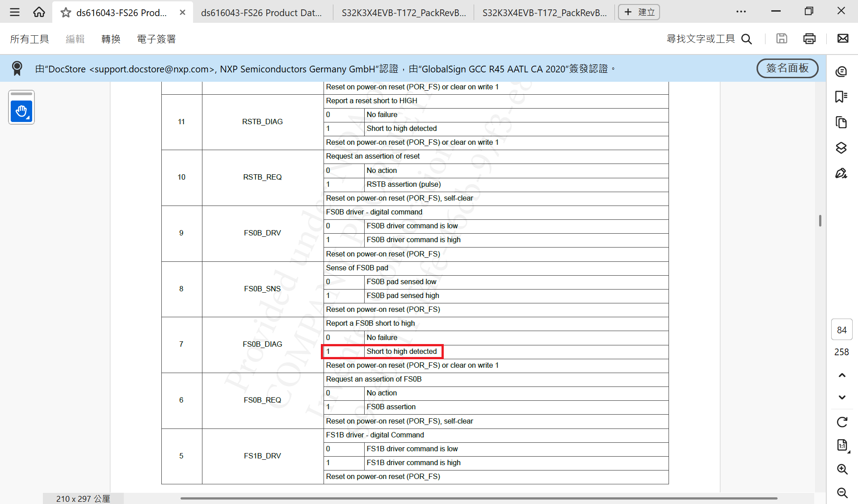This screenshot has height=504, width=858.
Task: Open 所有工具 all tools menu
Action: point(29,39)
